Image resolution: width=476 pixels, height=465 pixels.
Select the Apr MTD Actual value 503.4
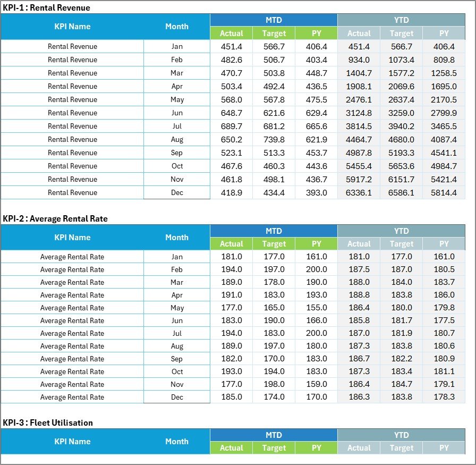pyautogui.click(x=231, y=87)
